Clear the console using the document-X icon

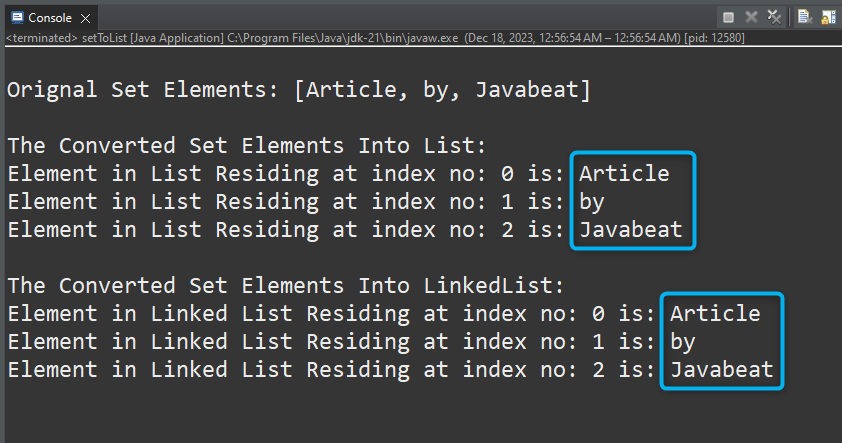pyautogui.click(x=804, y=17)
